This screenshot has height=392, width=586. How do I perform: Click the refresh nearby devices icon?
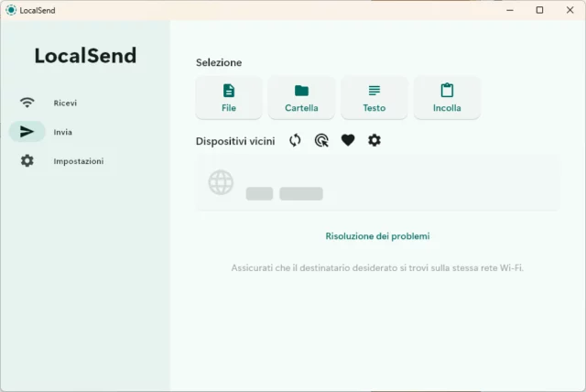click(x=295, y=140)
